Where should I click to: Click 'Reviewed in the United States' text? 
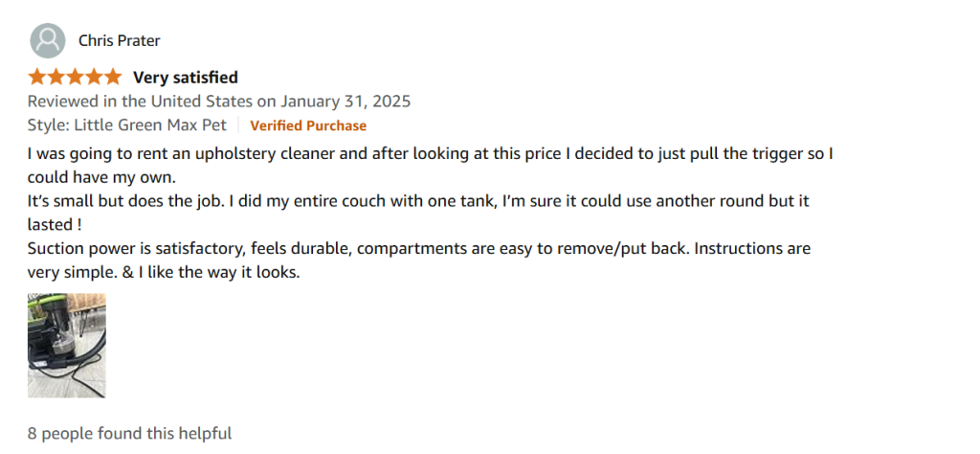point(140,102)
